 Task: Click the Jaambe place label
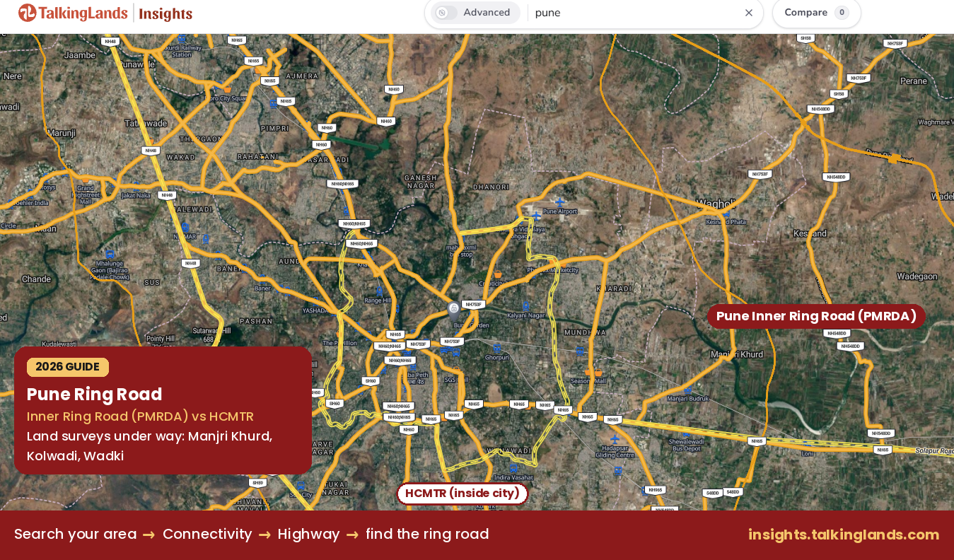[79, 54]
